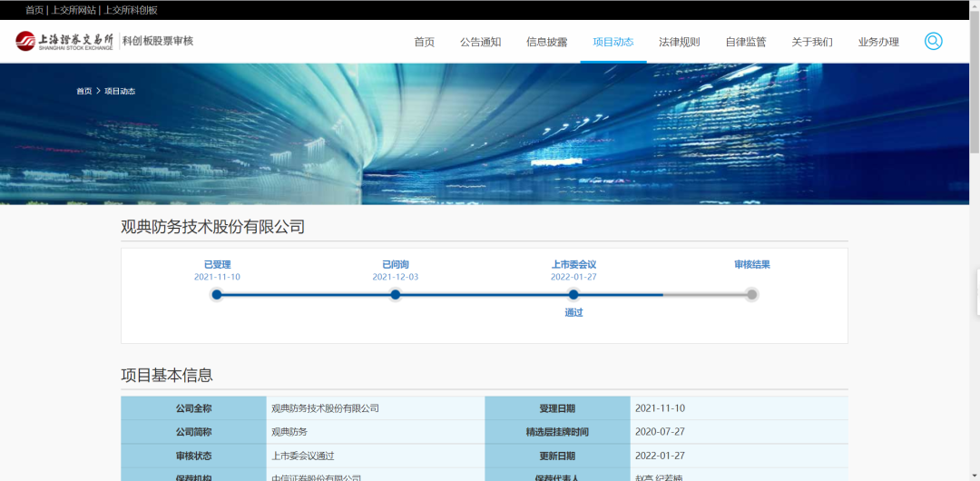Click the 项目基本信息 section heading
The width and height of the screenshot is (980, 481).
(x=167, y=376)
